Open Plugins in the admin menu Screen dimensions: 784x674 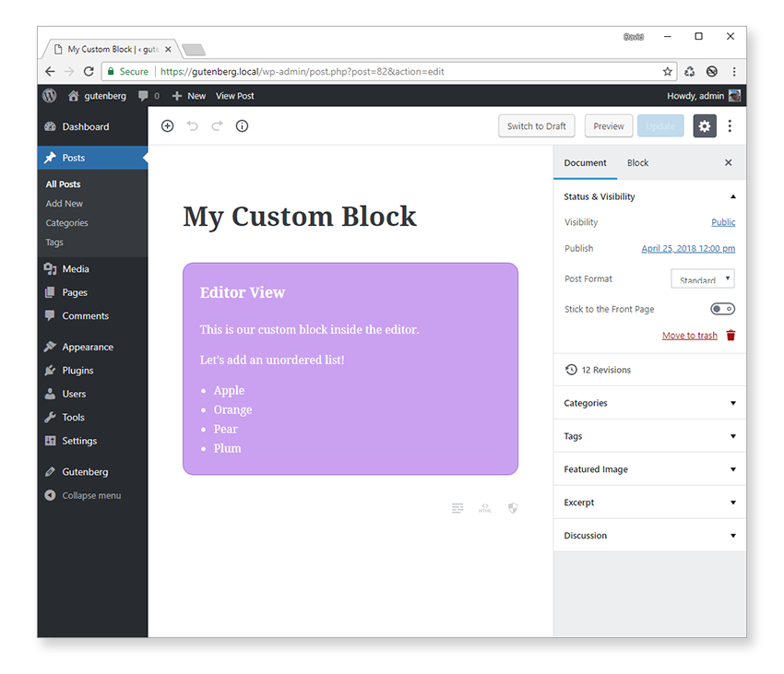[x=92, y=371]
